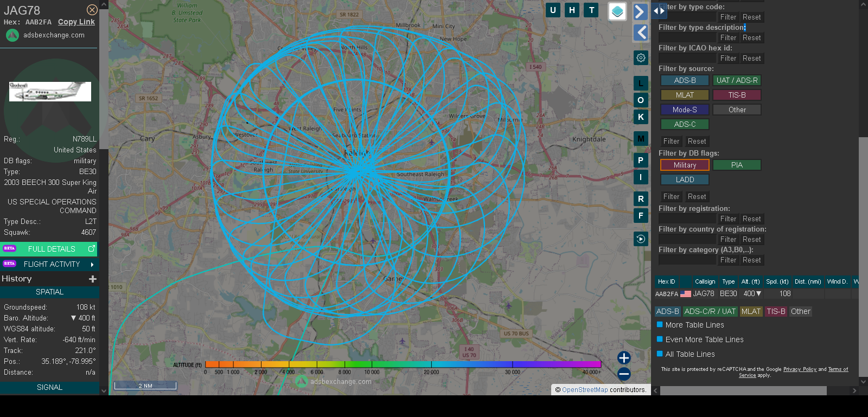The width and height of the screenshot is (868, 417).
Task: Click the info panel scroll down arrow
Action: point(104,390)
